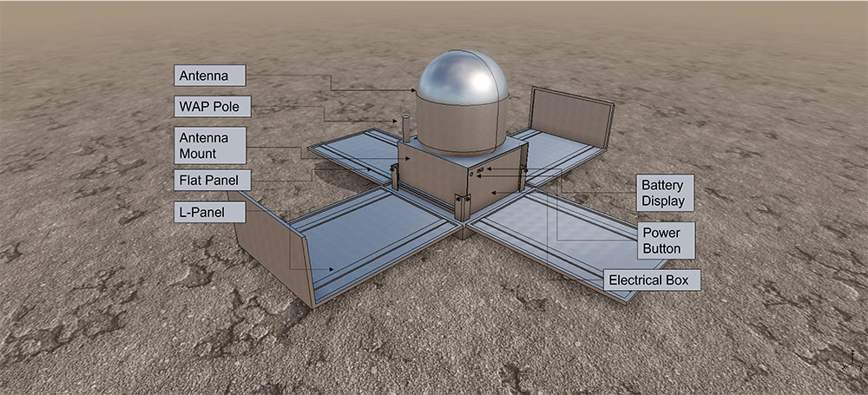The image size is (868, 395).
Task: Select the left corner bracket of the electrical box
Action: point(396,178)
